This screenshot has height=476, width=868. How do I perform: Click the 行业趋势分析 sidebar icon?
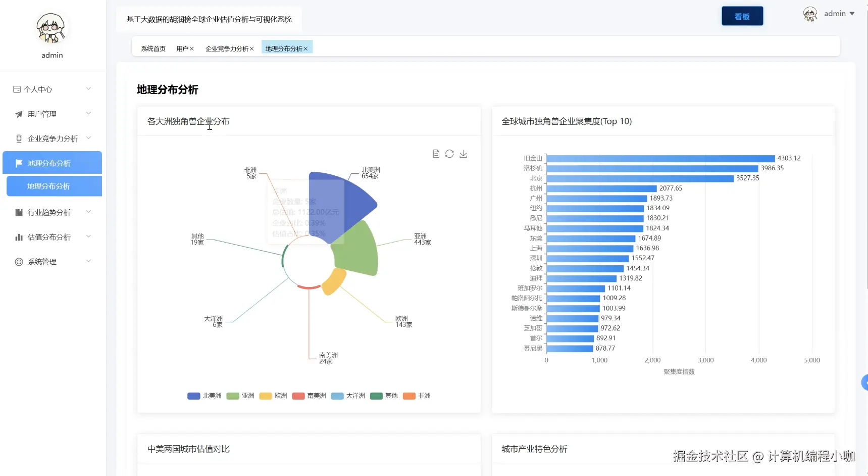(x=19, y=213)
